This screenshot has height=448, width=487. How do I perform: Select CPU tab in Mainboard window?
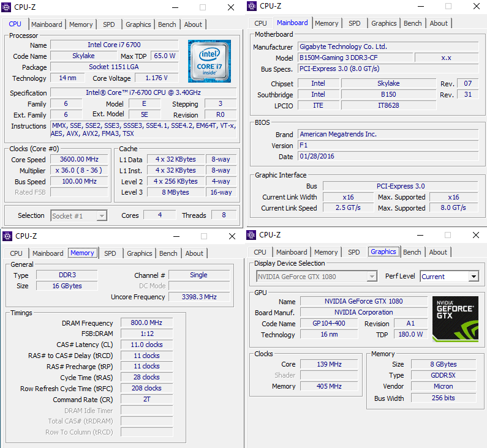(x=260, y=23)
